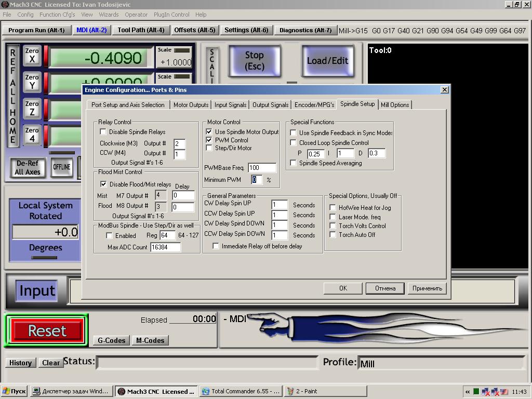
Task: Click Clockwise (M3) Output # field
Action: pyautogui.click(x=179, y=143)
